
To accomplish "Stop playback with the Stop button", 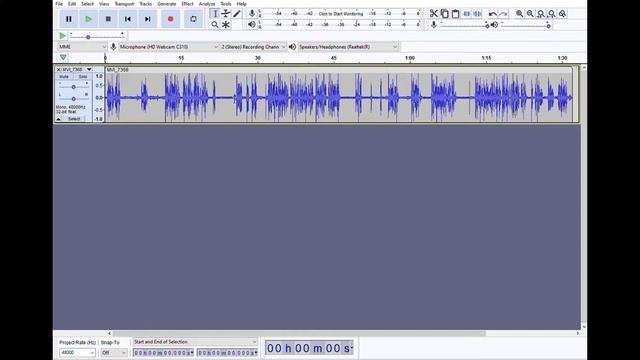I will [108, 19].
